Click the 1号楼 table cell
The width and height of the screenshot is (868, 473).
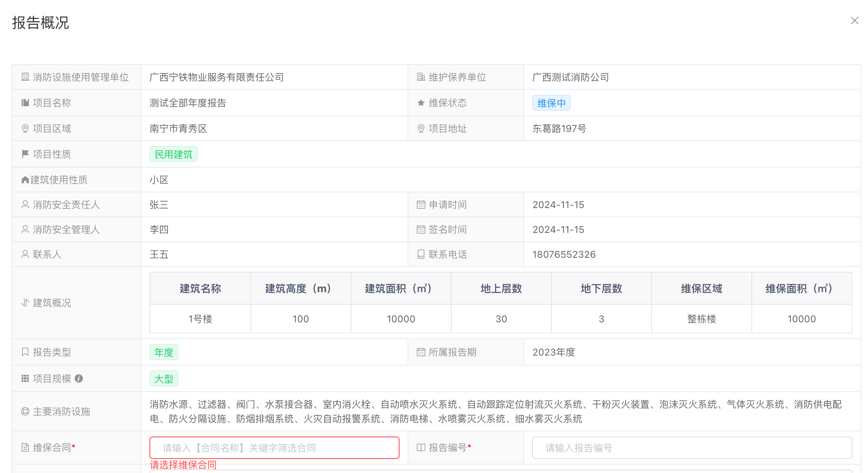point(200,319)
